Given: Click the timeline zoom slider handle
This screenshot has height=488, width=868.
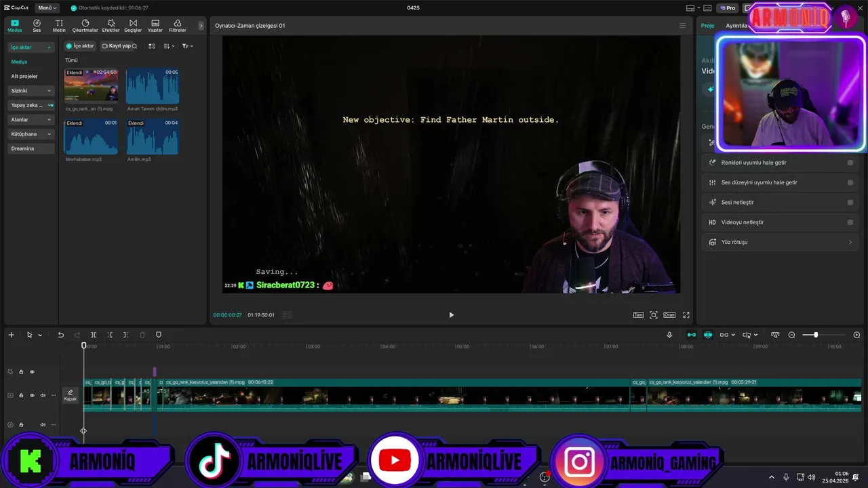Looking at the screenshot, I should pyautogui.click(x=816, y=335).
